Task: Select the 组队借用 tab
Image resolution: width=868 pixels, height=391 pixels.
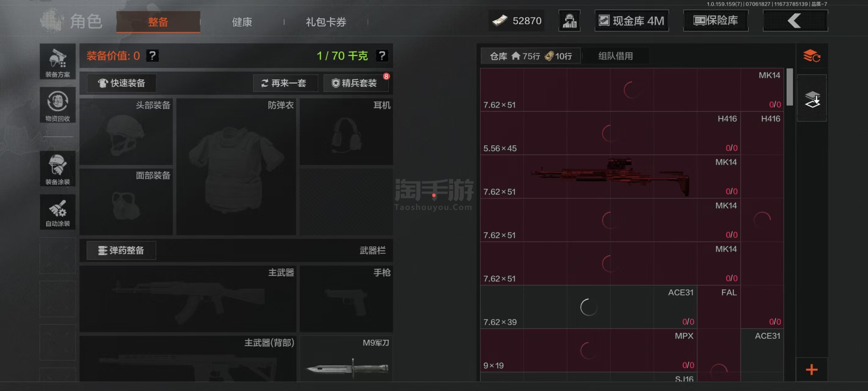Action: click(x=615, y=56)
